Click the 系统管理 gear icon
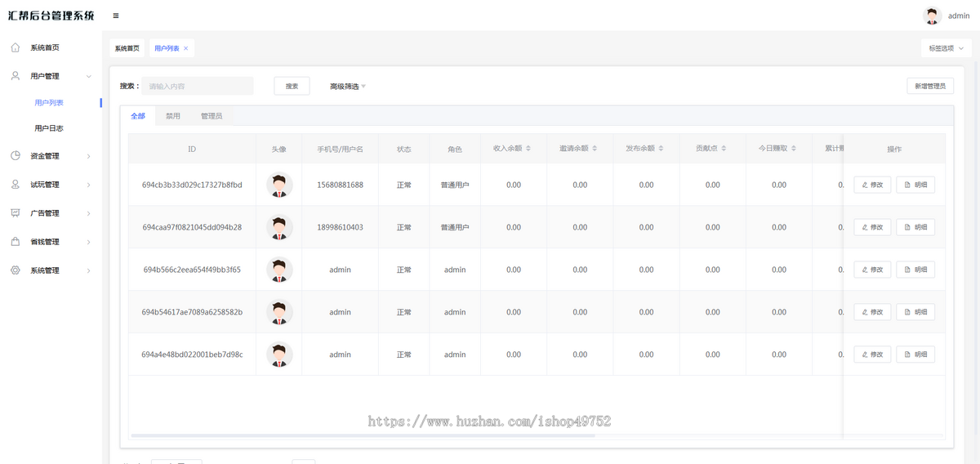Viewport: 980px width, 464px height. click(16, 270)
